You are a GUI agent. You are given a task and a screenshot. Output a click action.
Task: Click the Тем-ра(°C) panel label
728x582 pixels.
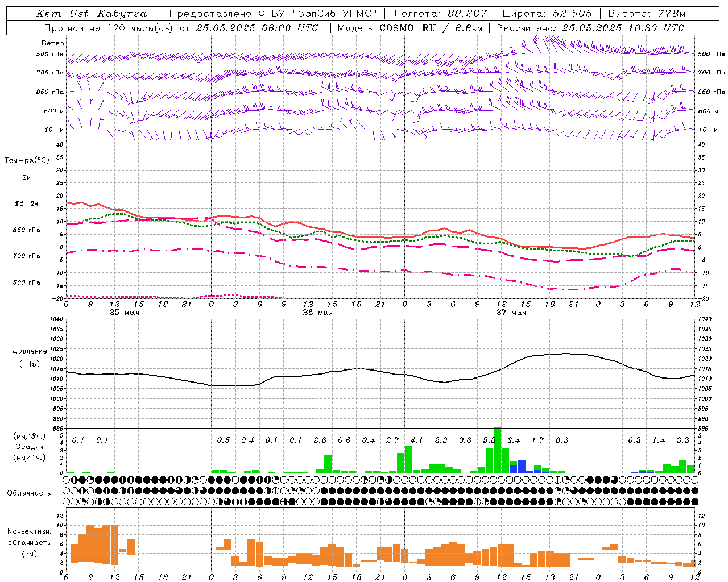coord(27,161)
